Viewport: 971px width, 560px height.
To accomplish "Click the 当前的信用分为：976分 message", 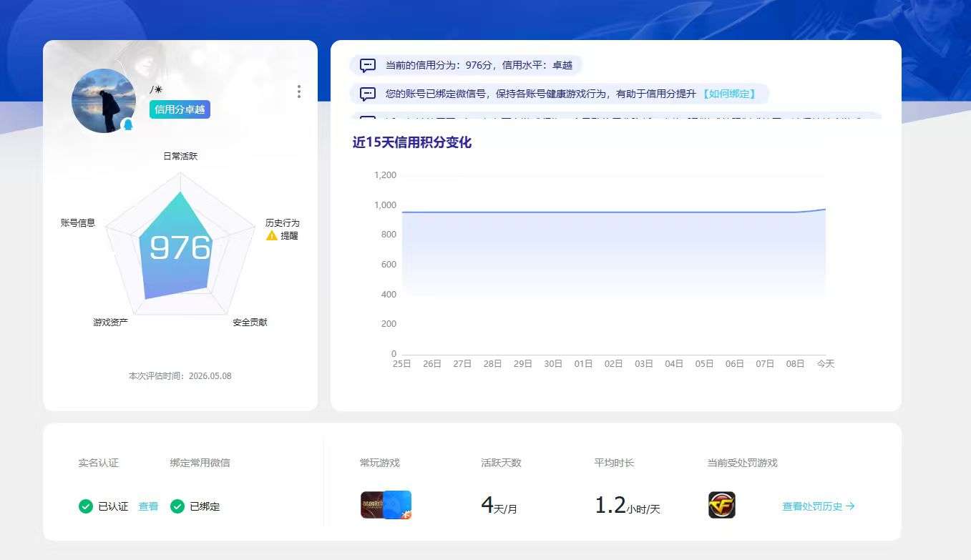I will [x=479, y=65].
